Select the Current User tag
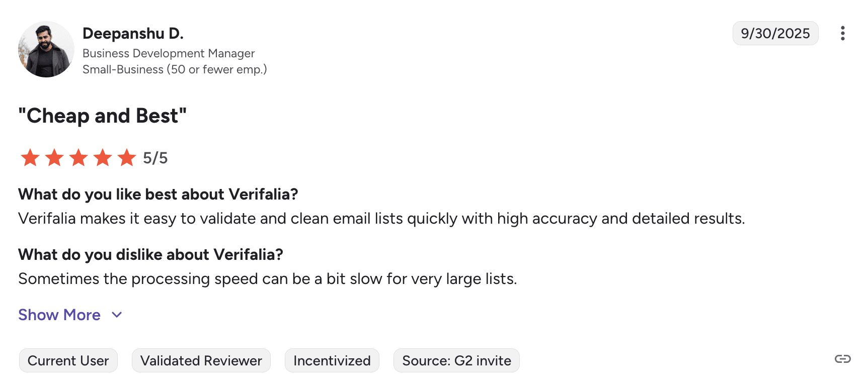 tap(68, 360)
